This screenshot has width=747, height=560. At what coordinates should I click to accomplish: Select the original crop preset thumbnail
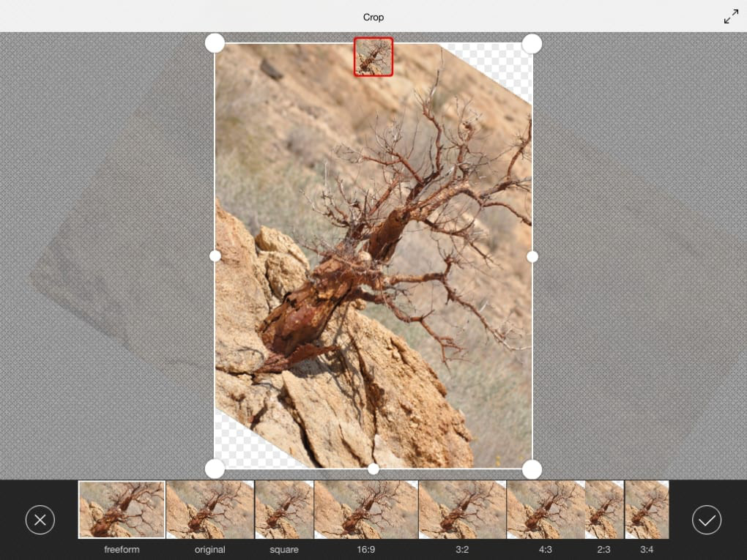210,509
